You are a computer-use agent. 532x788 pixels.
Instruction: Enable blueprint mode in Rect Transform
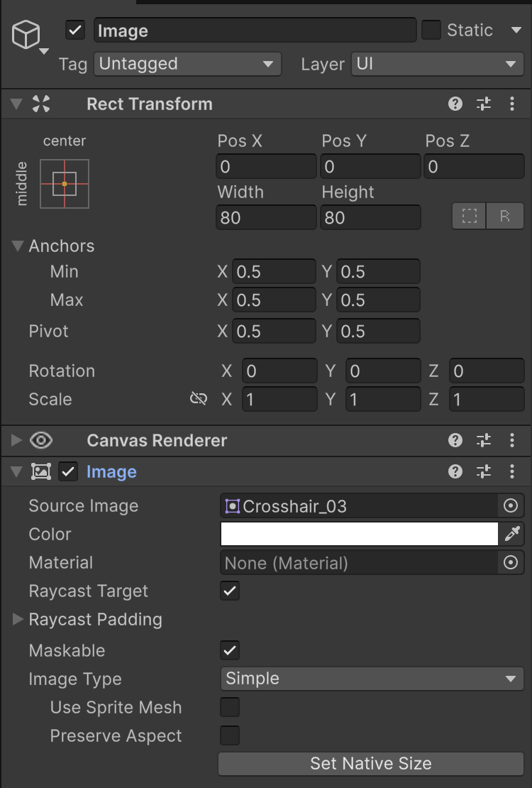point(470,217)
